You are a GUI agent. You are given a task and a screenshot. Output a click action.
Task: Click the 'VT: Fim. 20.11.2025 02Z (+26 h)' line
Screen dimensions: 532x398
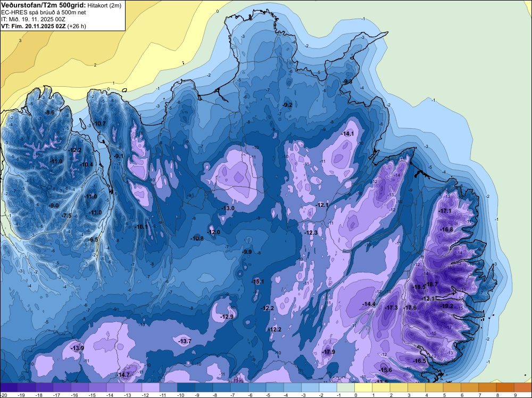(x=44, y=26)
